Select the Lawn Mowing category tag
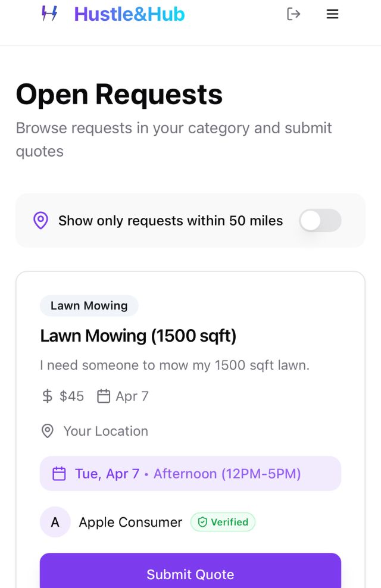Viewport: 381px width, 588px height. point(89,306)
